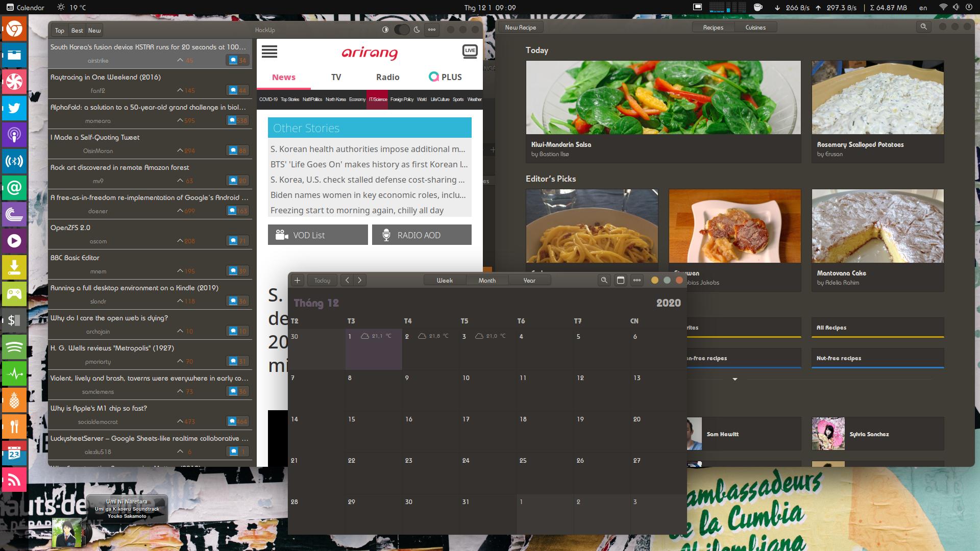Open the HackUp three-dots menu
Screen dimensions: 980x551
[432, 30]
